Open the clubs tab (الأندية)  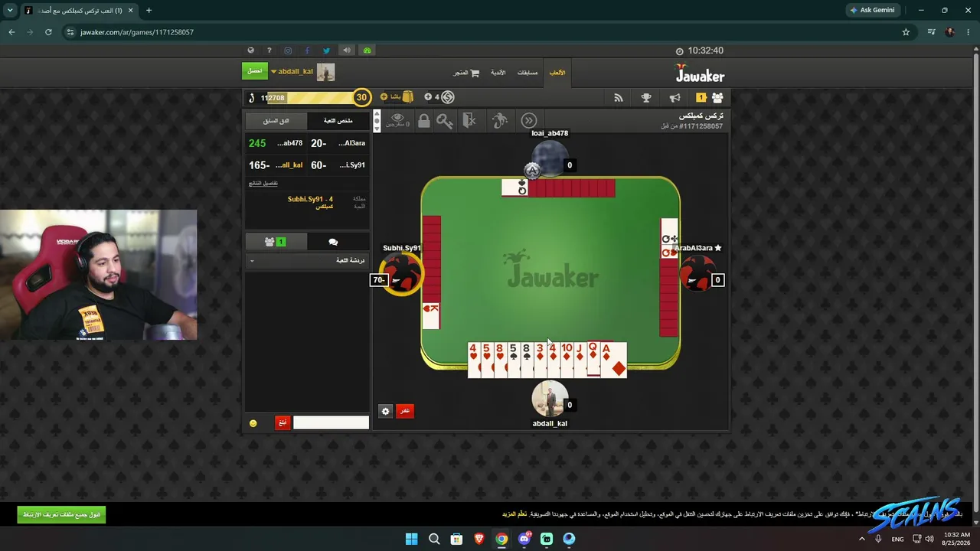tap(498, 73)
